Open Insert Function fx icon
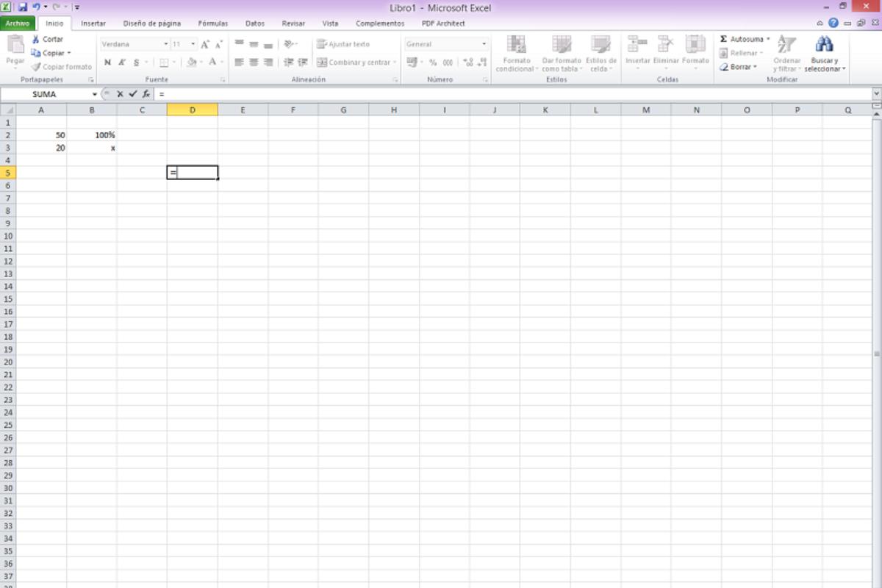This screenshot has height=588, width=882. 146,94
